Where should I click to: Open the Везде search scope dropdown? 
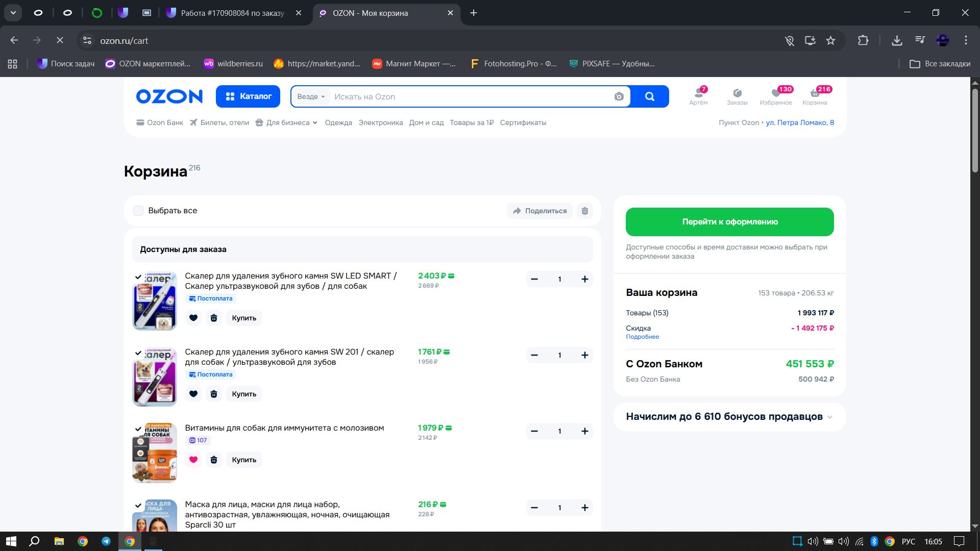[311, 96]
